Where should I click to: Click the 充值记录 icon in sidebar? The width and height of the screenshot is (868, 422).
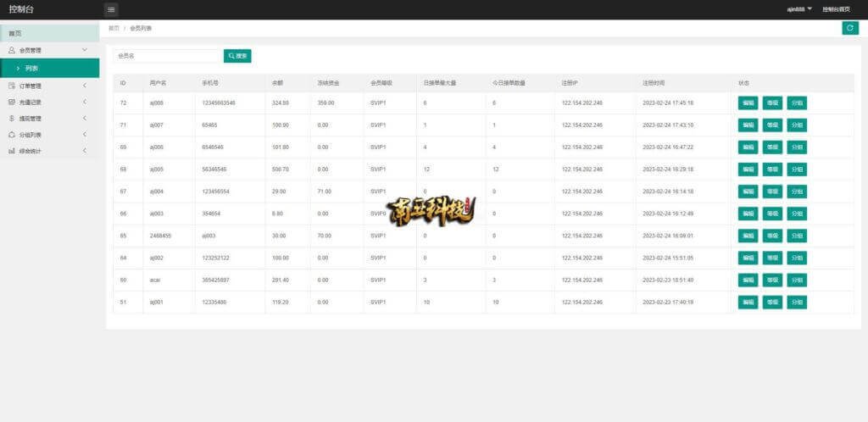[x=12, y=102]
